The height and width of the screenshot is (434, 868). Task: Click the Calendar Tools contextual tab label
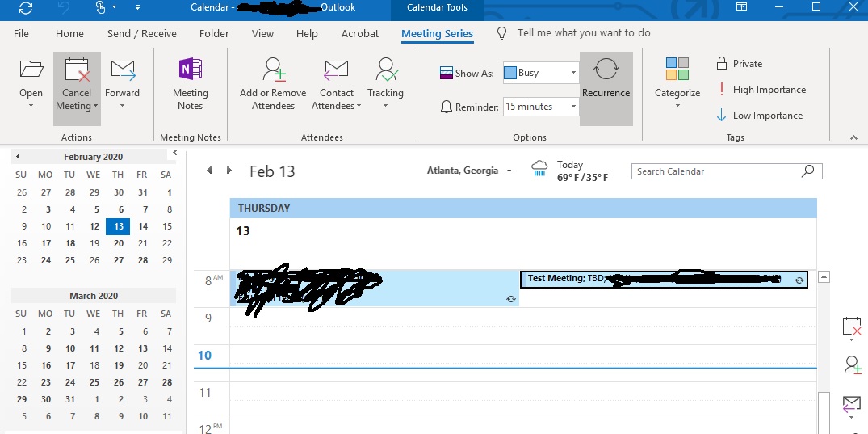438,8
